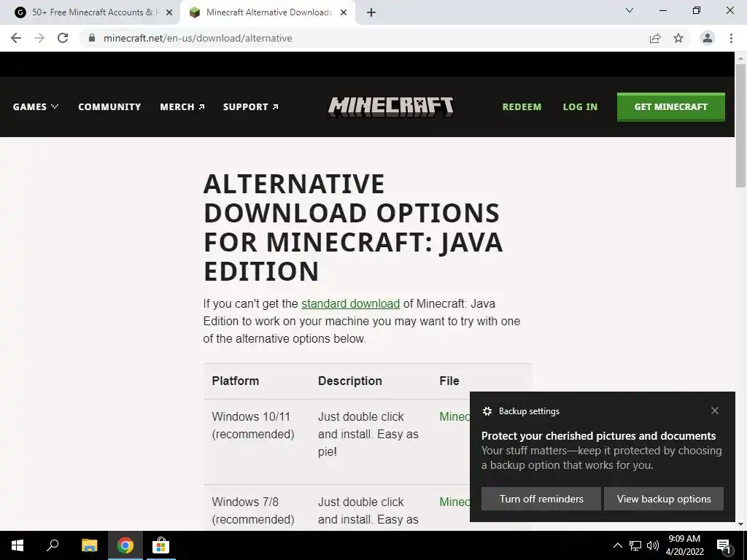The width and height of the screenshot is (747, 560).
Task: Click the Windows 7/8 download file link
Action: (x=454, y=502)
